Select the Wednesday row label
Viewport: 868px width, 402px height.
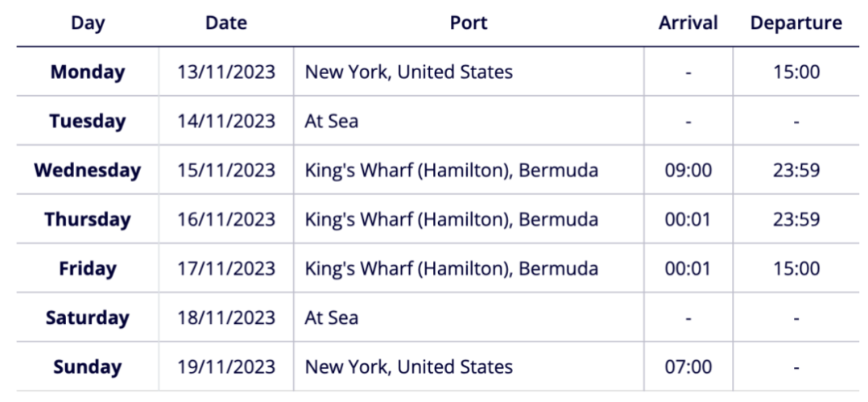pyautogui.click(x=88, y=170)
